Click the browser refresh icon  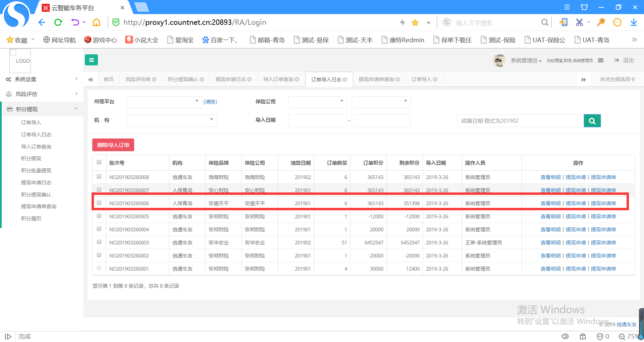point(58,22)
